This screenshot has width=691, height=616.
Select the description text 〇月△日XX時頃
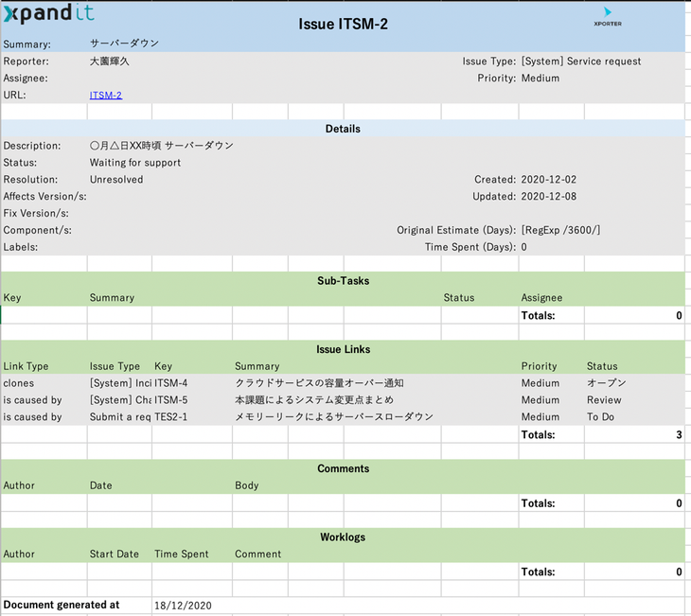[126, 146]
